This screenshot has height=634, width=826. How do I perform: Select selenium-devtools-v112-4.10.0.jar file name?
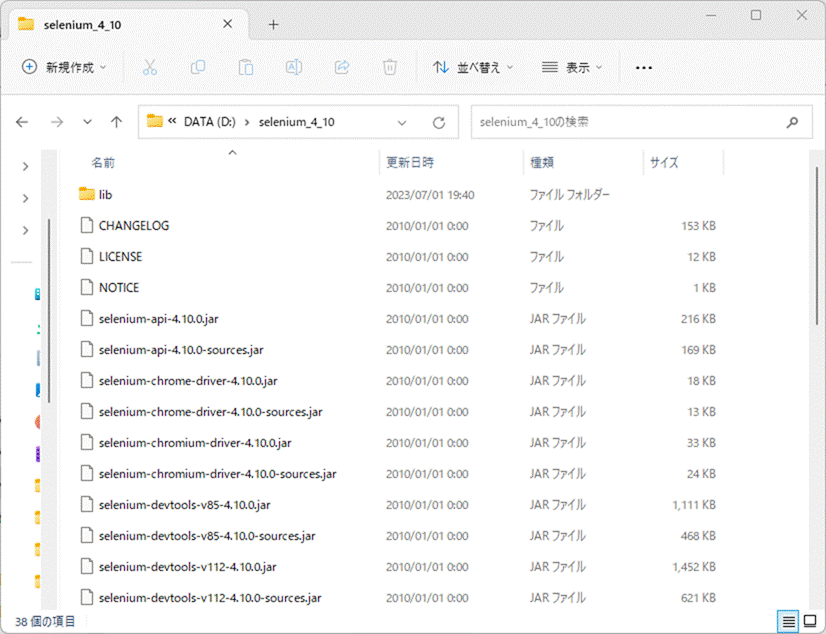tap(188, 568)
